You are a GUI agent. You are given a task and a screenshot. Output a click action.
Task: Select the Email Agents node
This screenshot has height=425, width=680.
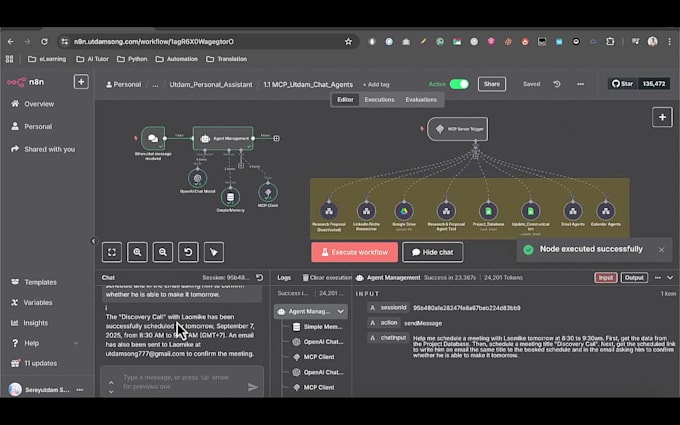click(572, 211)
